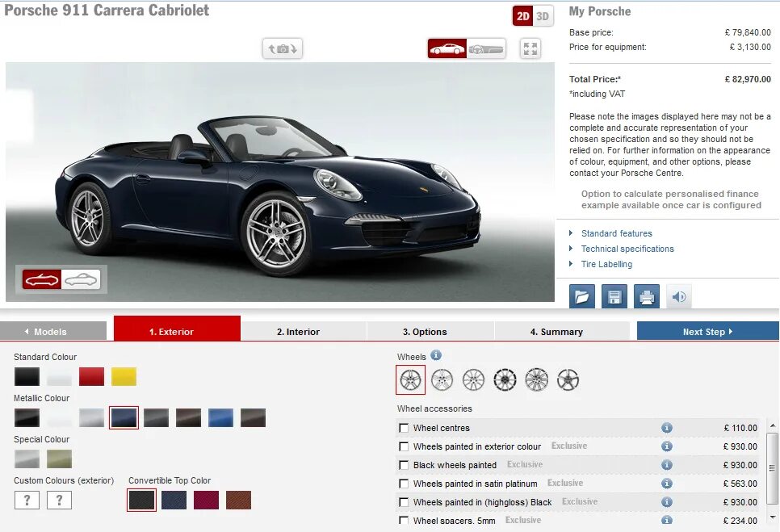Choose olive green special colour swatch
Image resolution: width=780 pixels, height=532 pixels.
tap(59, 459)
